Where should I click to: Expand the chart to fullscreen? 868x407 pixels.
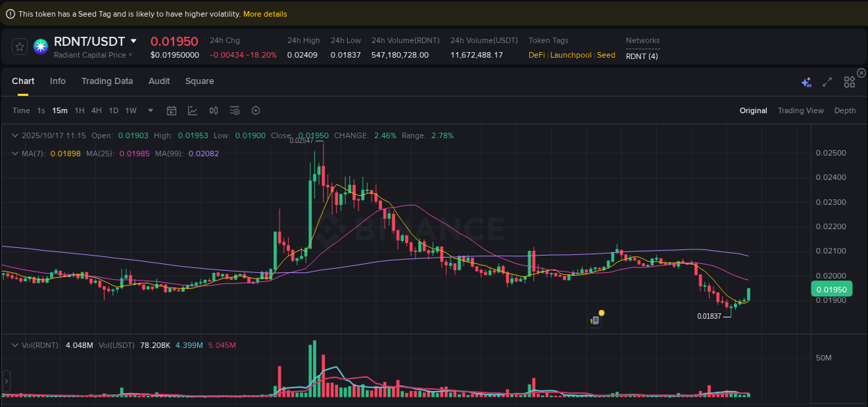pos(826,82)
